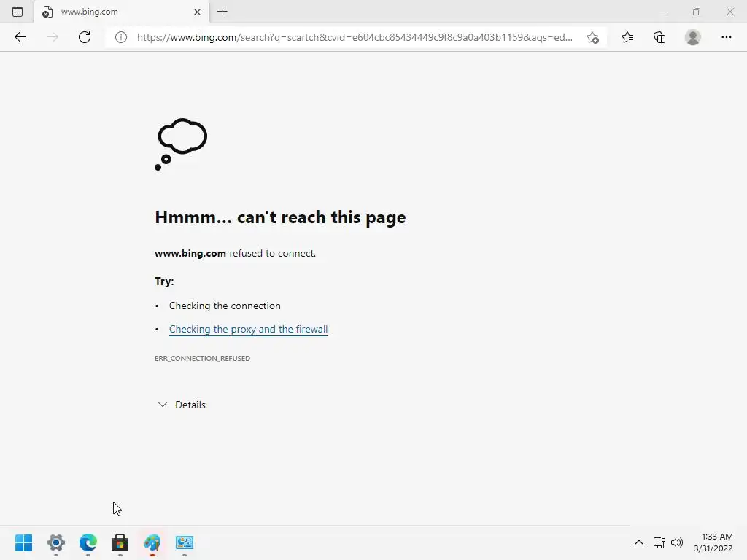
Task: Minimize the Edge window
Action: pyautogui.click(x=663, y=12)
